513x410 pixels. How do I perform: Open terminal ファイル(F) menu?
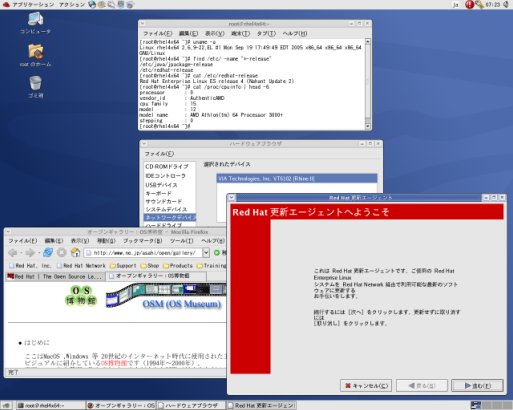pos(157,33)
